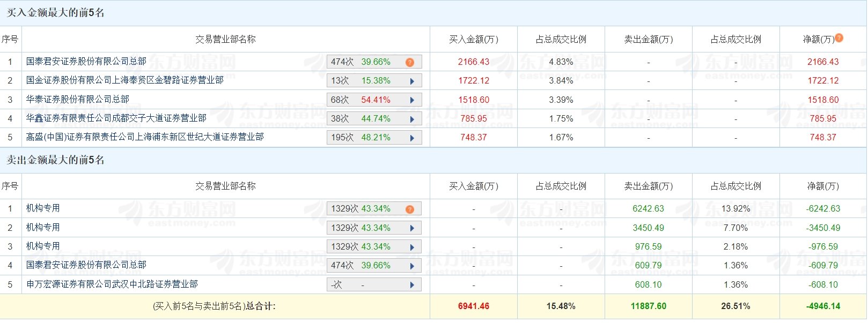Click the (买入前5名与卖出前5名)总合计 label

[214, 306]
